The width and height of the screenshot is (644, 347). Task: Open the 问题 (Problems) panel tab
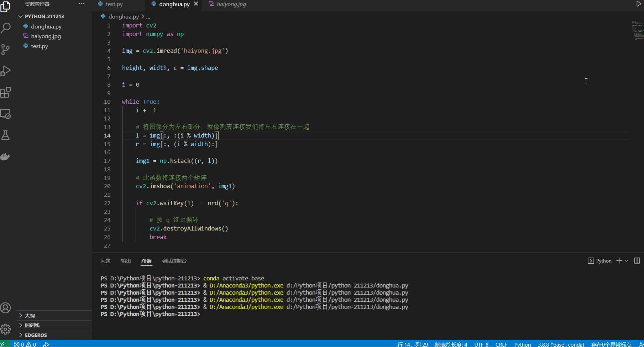(x=105, y=261)
